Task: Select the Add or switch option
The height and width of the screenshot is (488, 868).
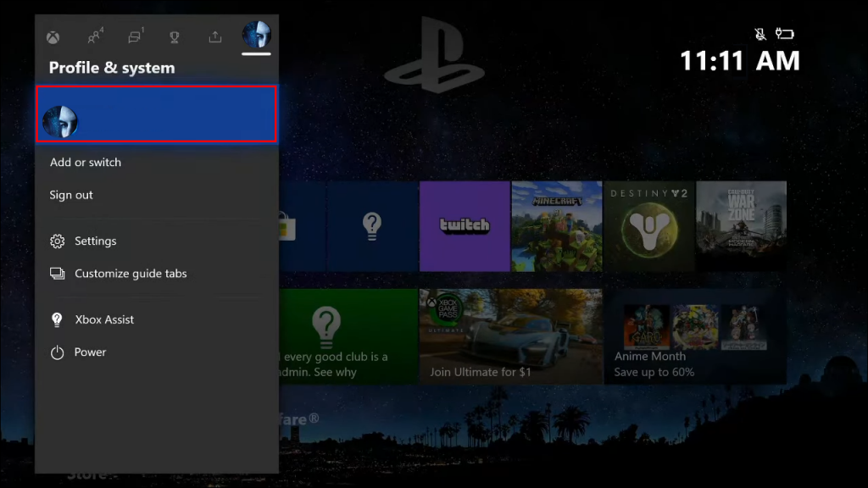Action: pos(86,162)
